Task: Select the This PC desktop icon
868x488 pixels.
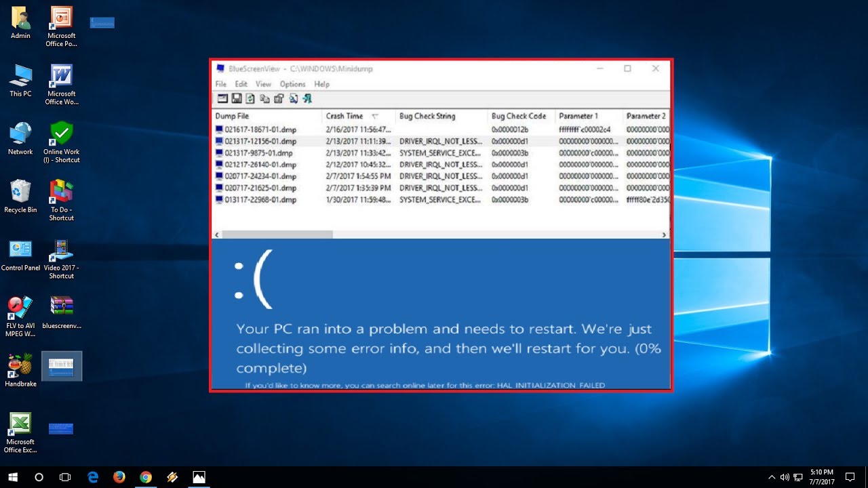Action: point(20,81)
